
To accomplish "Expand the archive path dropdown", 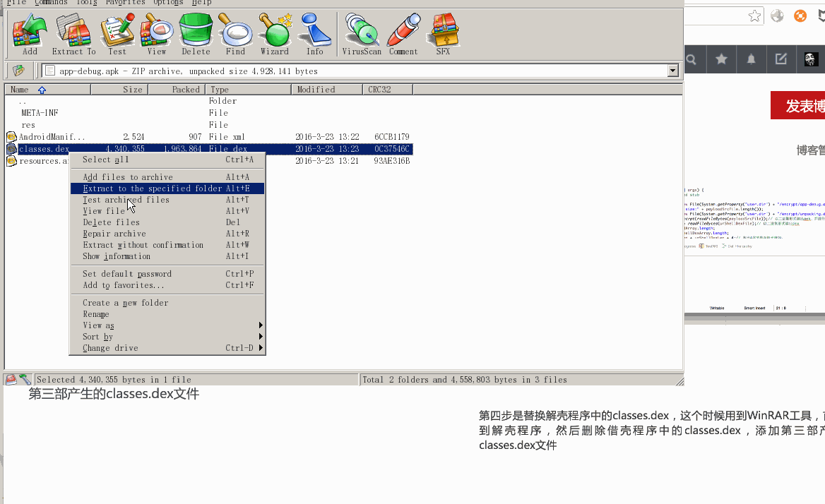I will click(672, 71).
